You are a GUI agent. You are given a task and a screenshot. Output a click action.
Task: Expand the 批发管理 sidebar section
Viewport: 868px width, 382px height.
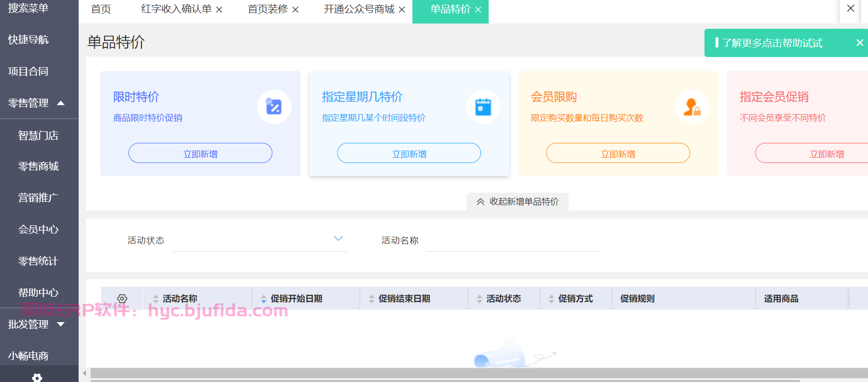point(61,324)
